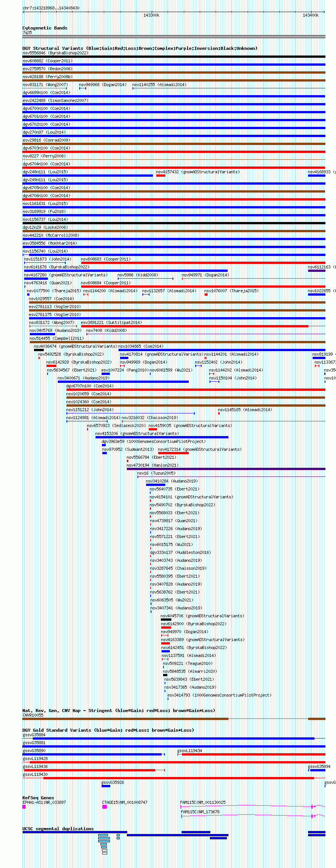Open nsv4170814 (gnomADStructuralVariants) variant
Screen dimensions: 336x868
click(162, 354)
